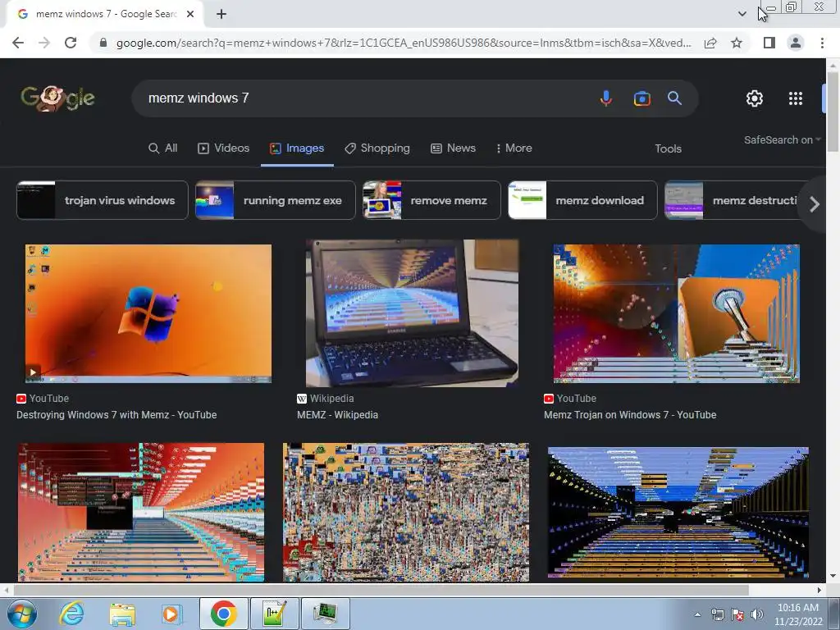Submit search with magnifier icon
The width and height of the screenshot is (840, 630).
pos(674,98)
